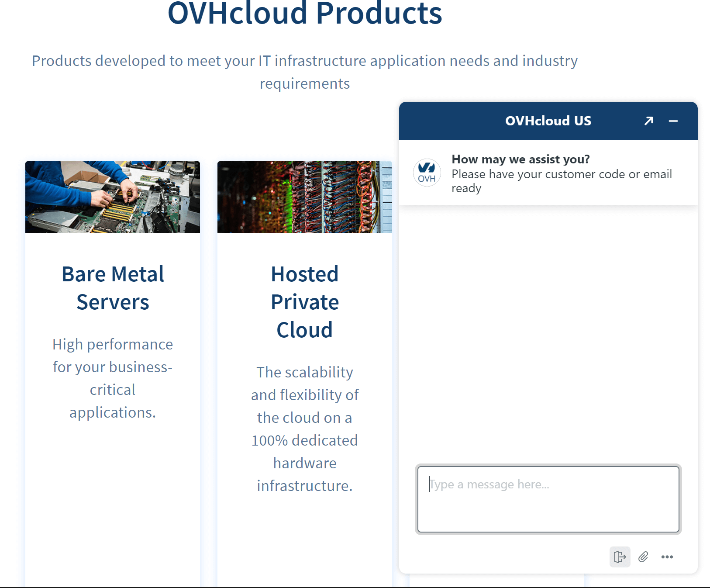Click the 'How may we assist you?' message
710x588 pixels.
520,159
